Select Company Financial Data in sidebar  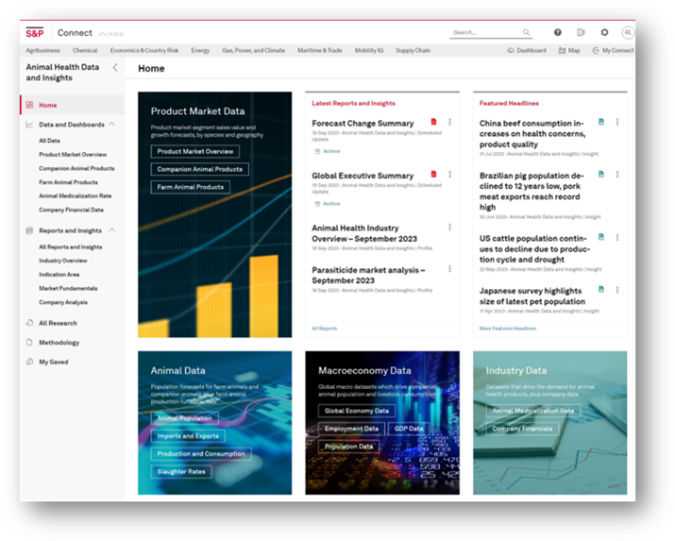pos(71,210)
